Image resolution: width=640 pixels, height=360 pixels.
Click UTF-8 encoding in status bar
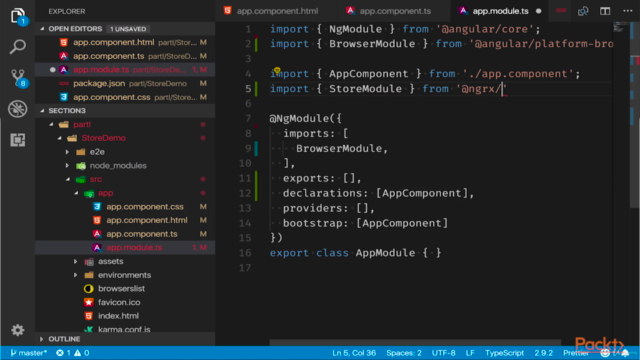coord(444,353)
